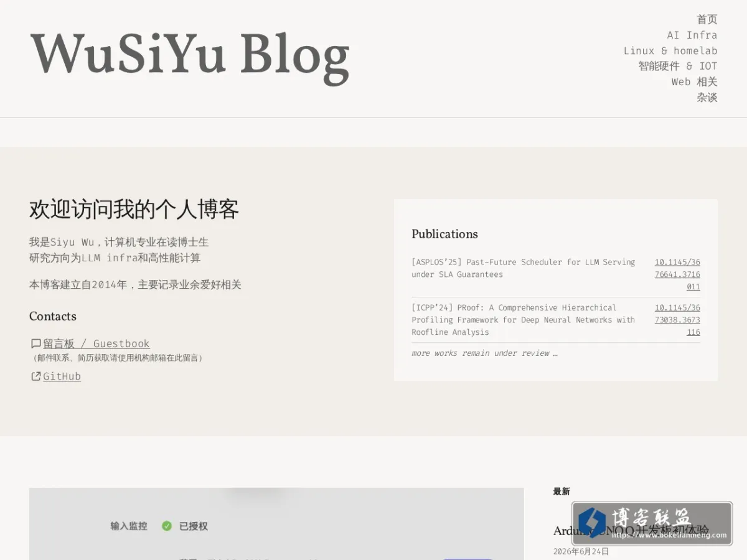Click the 留言板 / Guestbook link

[96, 343]
